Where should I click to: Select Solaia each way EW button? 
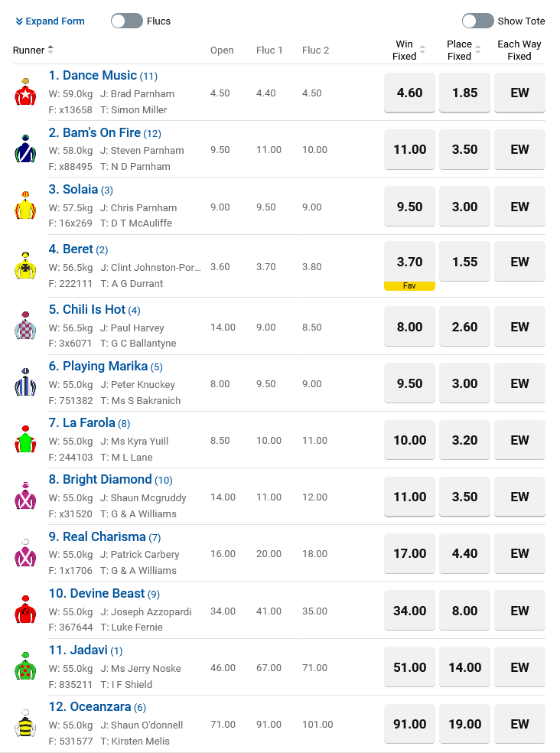point(519,207)
